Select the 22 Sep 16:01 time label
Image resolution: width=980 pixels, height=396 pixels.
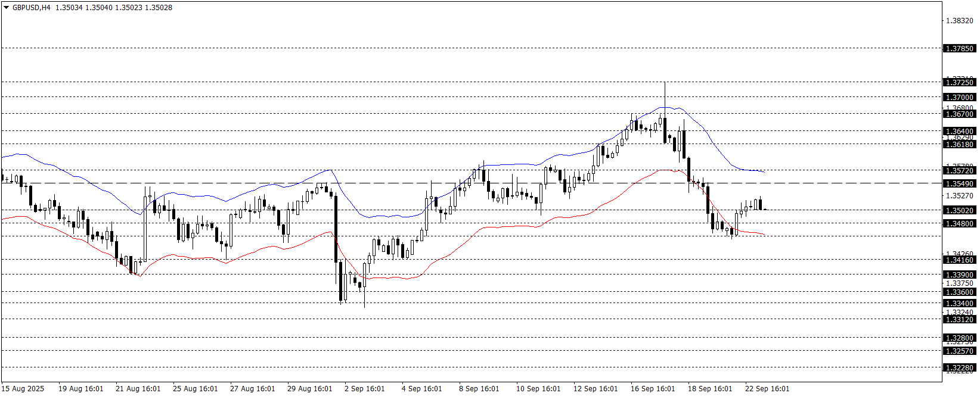767,389
